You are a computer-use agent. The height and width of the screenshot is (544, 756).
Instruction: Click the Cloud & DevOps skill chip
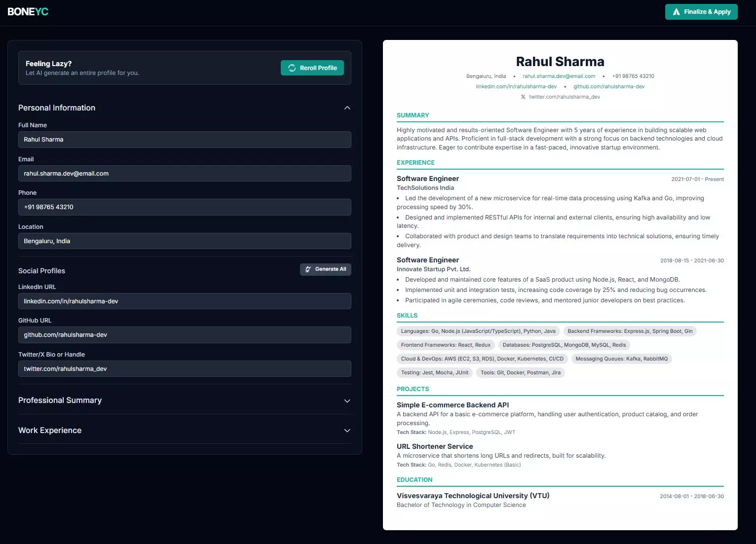click(482, 359)
